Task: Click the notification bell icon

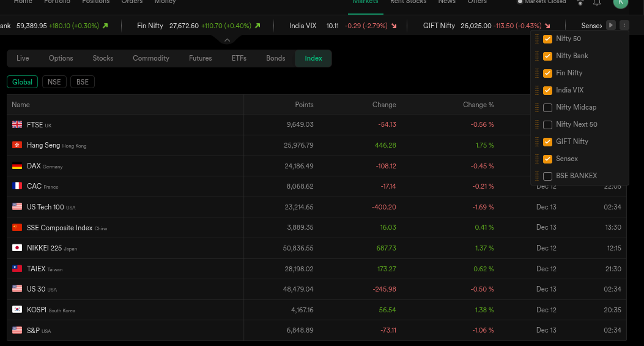Action: [x=597, y=2]
